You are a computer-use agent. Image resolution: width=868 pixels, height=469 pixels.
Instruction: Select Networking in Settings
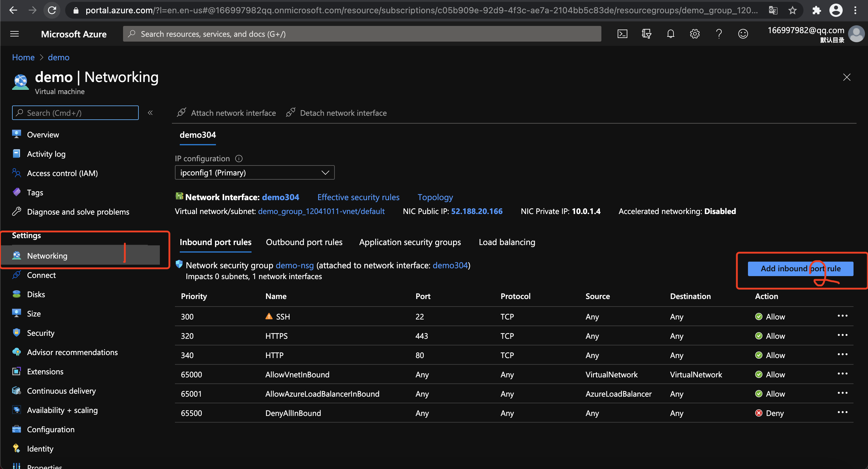(x=81, y=256)
